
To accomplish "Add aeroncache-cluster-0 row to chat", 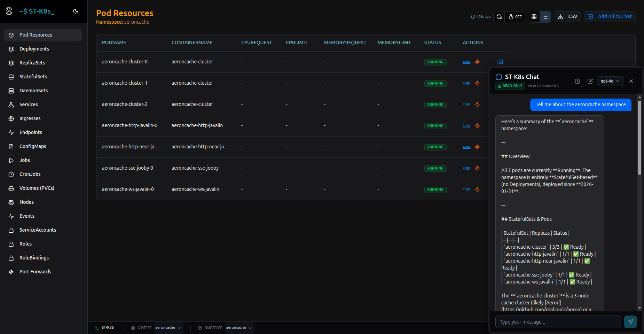I will (x=500, y=62).
